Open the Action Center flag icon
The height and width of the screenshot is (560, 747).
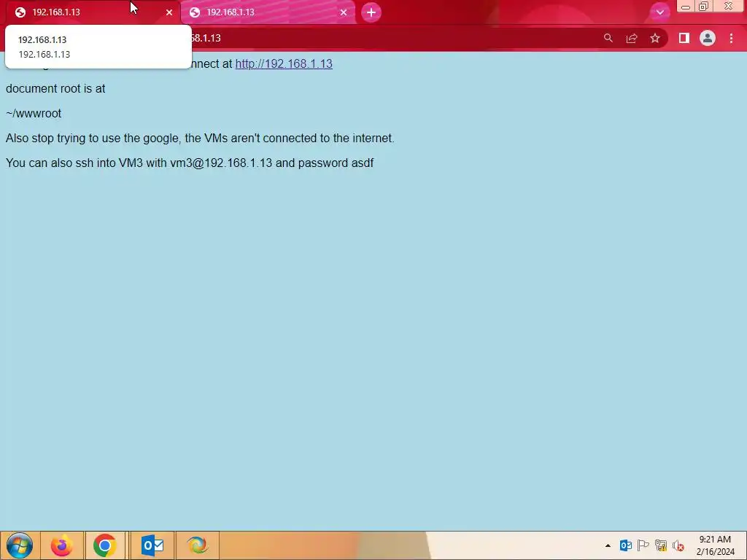point(643,545)
